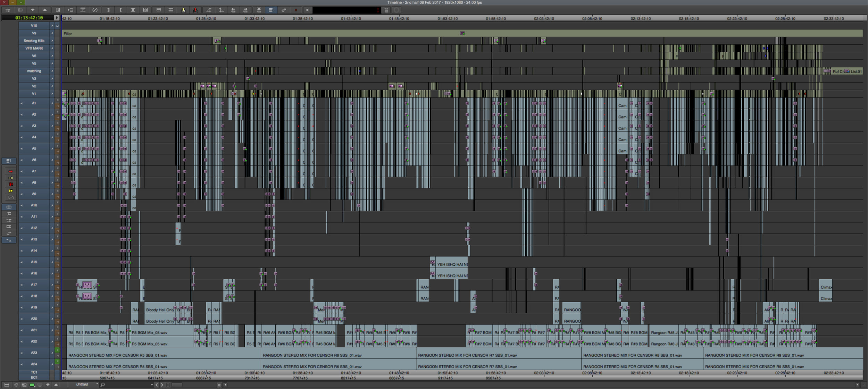Click the green Video Quality icon in bottom bar
The height and width of the screenshot is (389, 868).
tap(32, 384)
